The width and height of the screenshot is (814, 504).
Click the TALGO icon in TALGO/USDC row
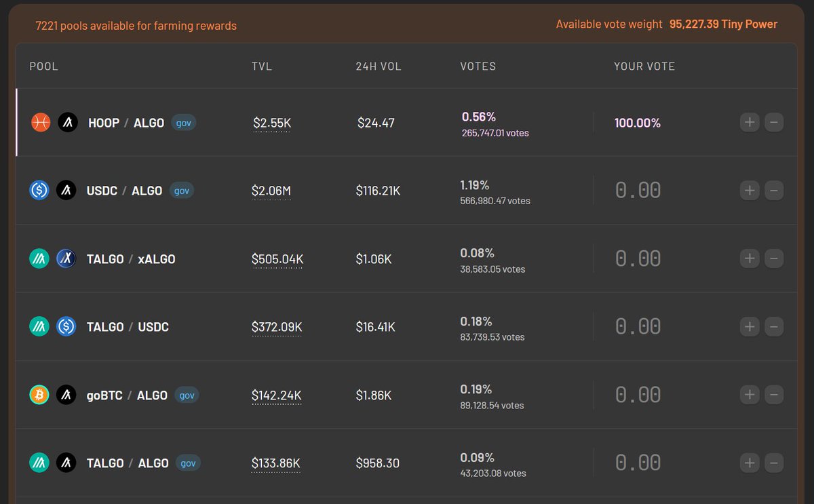39,326
